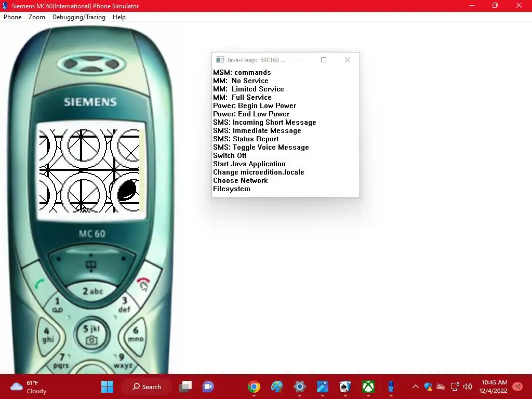Select 'SMS: Toggle Voice Message' command
Screen dimensions: 532x399
click(x=261, y=147)
